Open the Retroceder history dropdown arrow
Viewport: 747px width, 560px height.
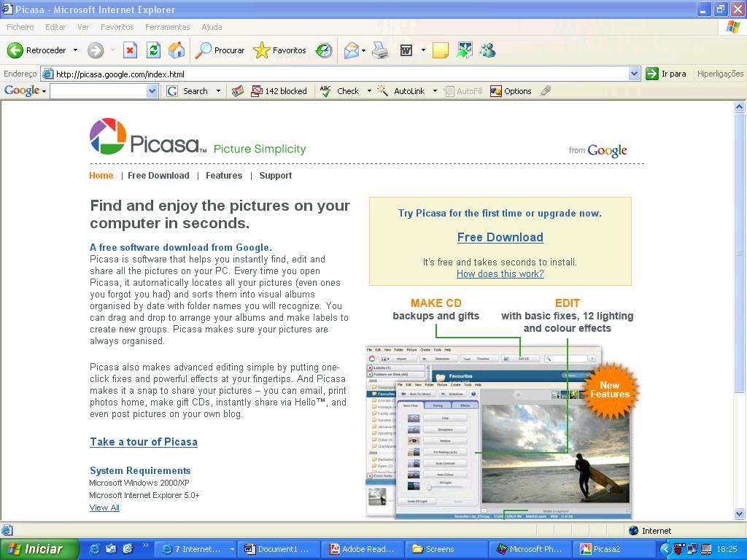click(75, 50)
